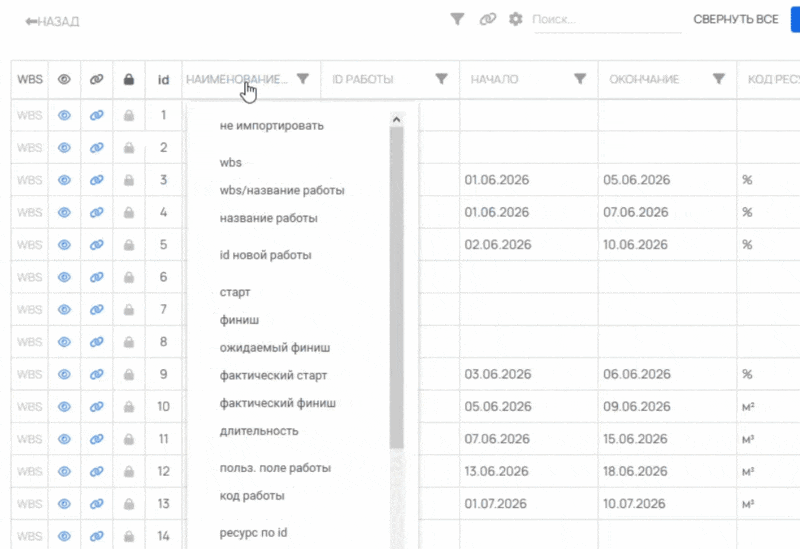The width and height of the screenshot is (800, 549).
Task: Click link icon in row 4
Action: pos(96,212)
